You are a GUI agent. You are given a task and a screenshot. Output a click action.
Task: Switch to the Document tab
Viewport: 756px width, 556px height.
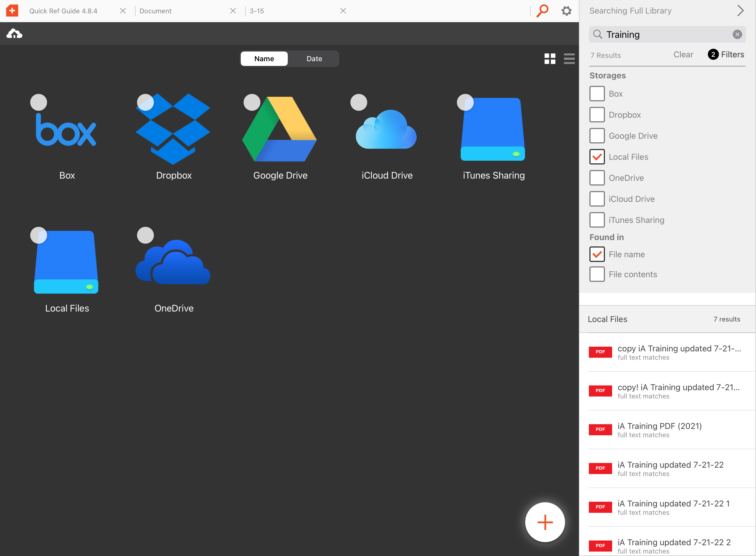[x=155, y=11]
